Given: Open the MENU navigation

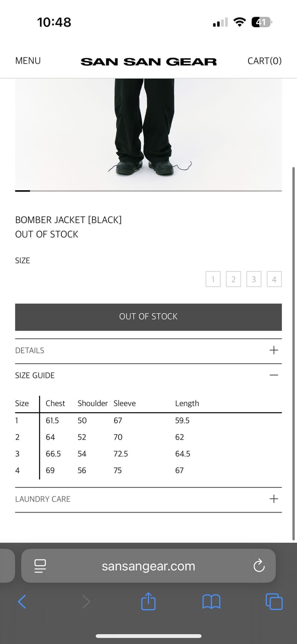Looking at the screenshot, I should pos(28,61).
